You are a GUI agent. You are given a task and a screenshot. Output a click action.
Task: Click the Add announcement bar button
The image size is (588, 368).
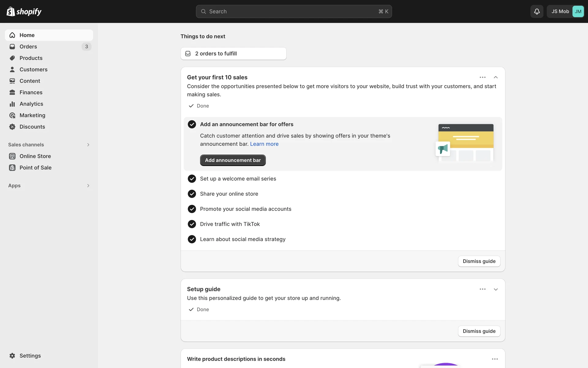(x=233, y=160)
